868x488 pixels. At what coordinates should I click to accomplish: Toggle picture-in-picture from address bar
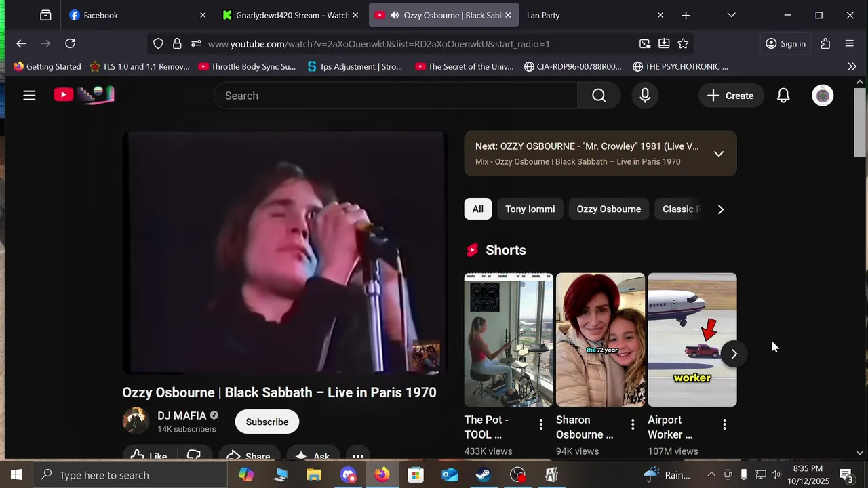point(645,43)
